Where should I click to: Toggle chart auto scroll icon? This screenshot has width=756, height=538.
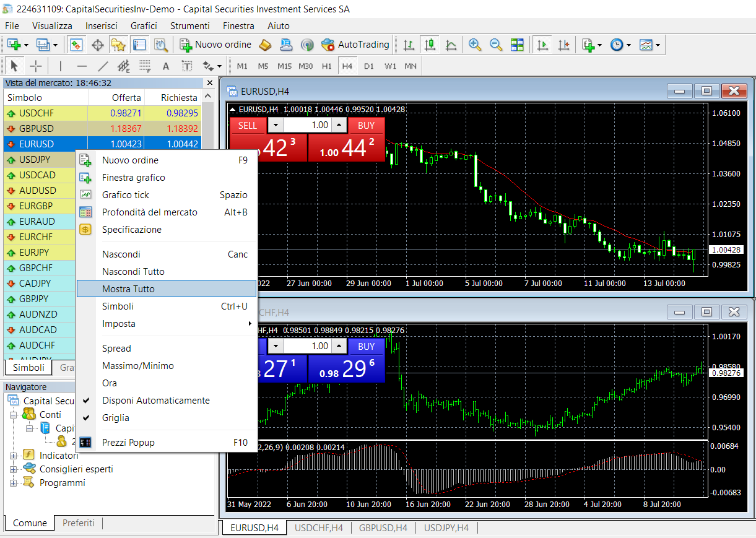pos(542,45)
